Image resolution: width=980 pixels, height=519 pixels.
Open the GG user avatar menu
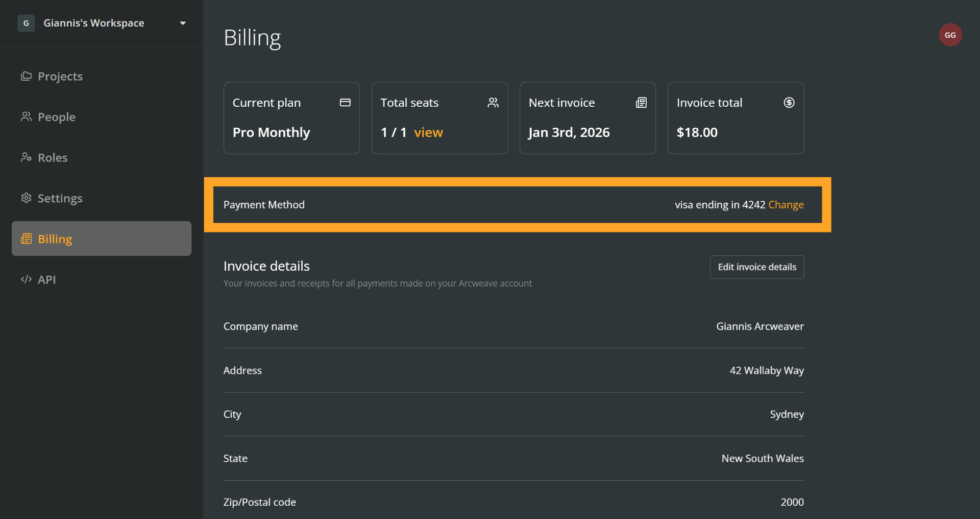point(950,35)
